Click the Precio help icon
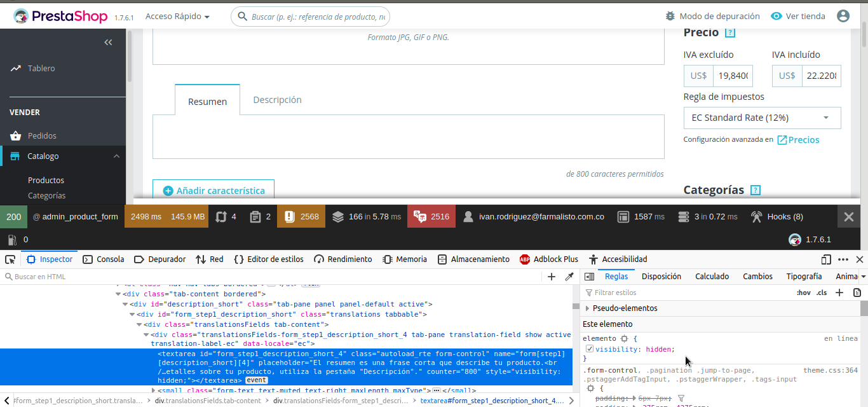 point(730,32)
